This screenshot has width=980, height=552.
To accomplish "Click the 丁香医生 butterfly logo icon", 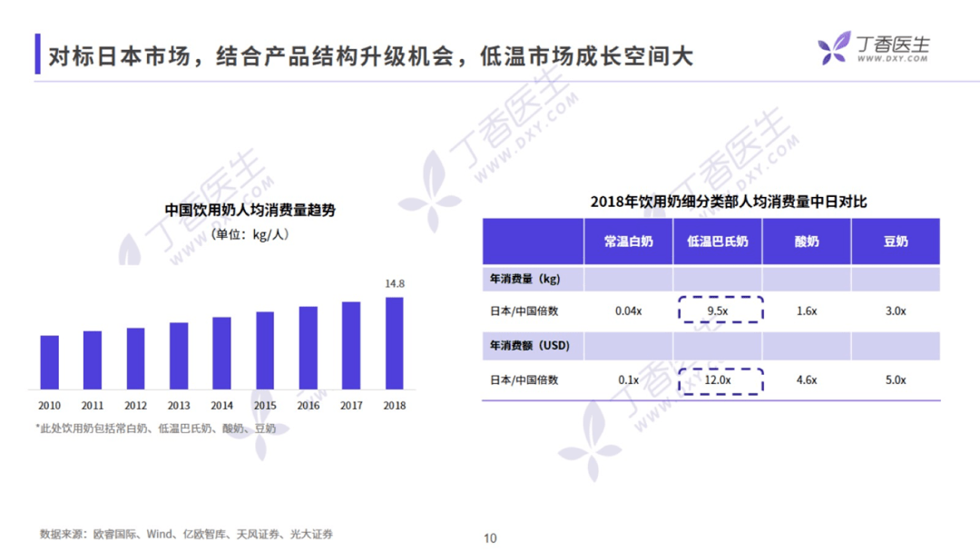I will (x=835, y=48).
